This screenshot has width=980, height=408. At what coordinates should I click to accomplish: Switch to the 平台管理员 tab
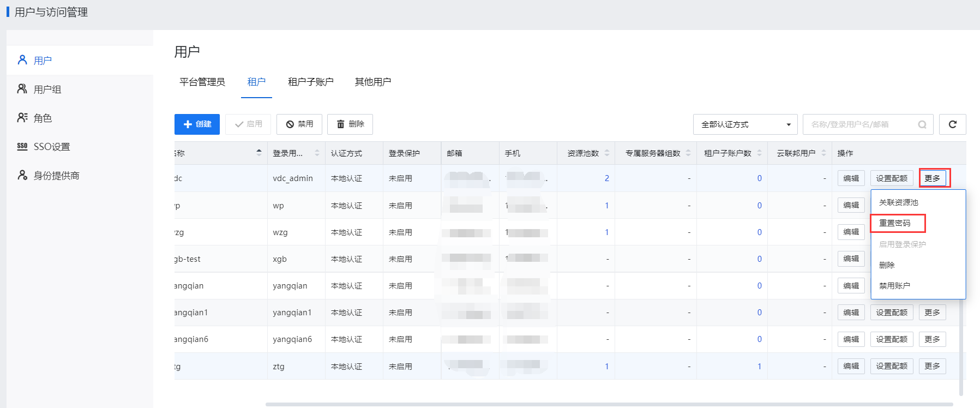202,82
